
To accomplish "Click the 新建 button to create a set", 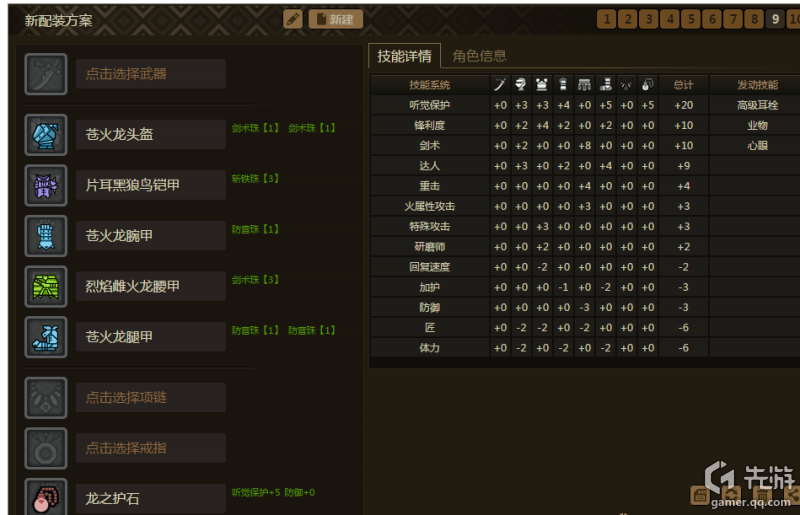I will click(x=336, y=19).
